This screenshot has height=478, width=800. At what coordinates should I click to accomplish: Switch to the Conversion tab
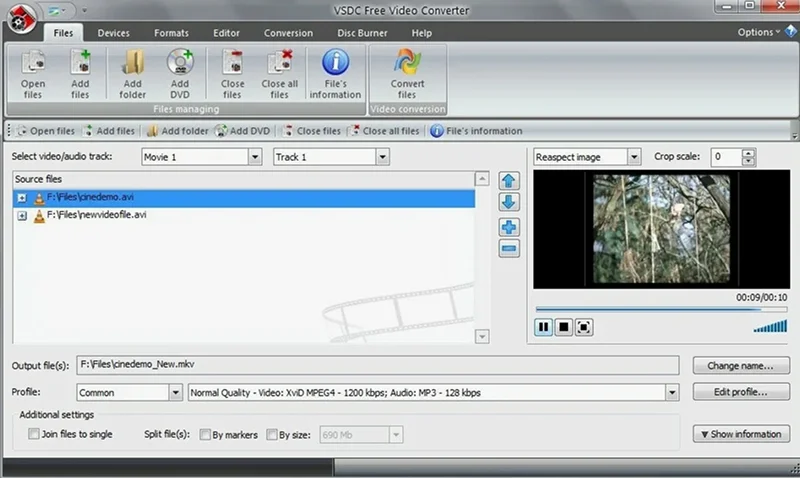click(x=288, y=33)
